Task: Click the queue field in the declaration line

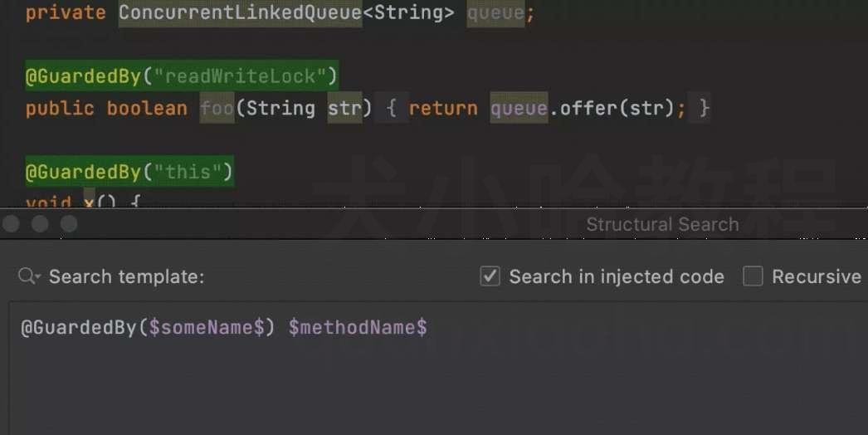Action: click(x=495, y=12)
